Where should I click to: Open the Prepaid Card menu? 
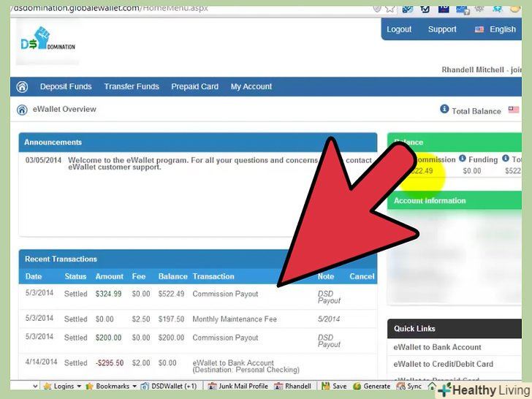point(194,86)
